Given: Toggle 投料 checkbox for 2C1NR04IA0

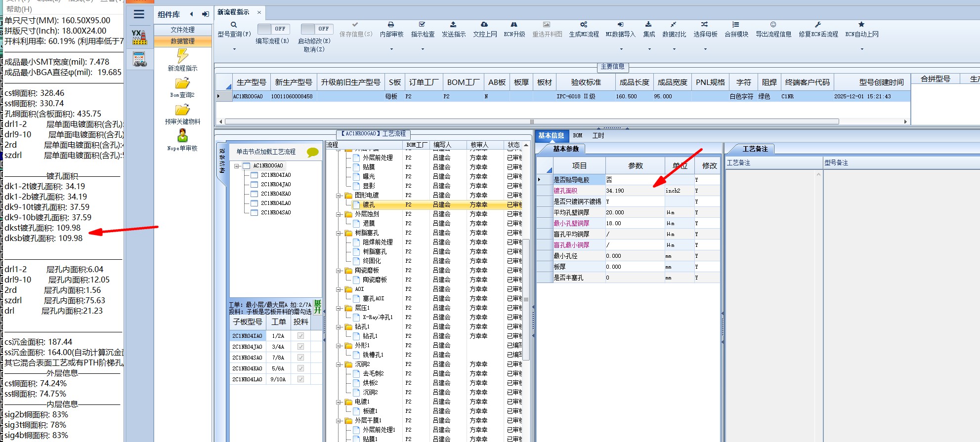Looking at the screenshot, I should 300,336.
